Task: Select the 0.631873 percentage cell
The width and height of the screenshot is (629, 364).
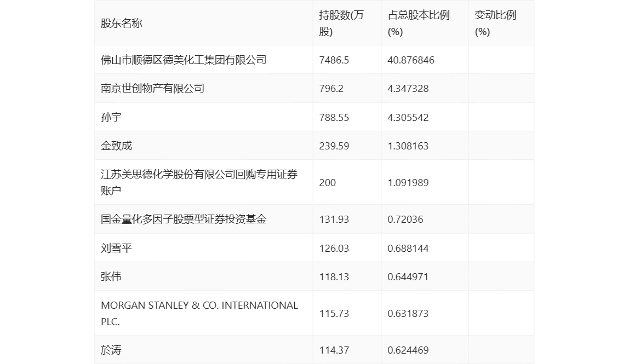Action: click(x=408, y=314)
